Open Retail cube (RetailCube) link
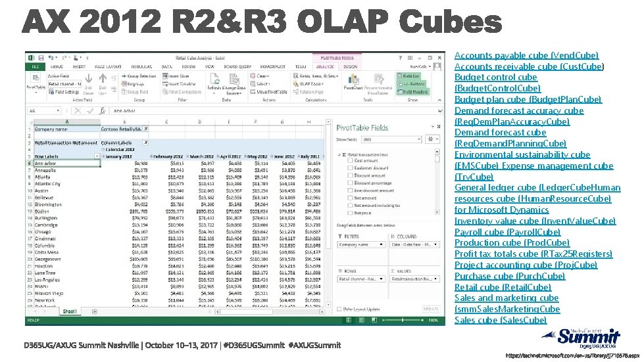This screenshot has width=644, height=362. [503, 287]
